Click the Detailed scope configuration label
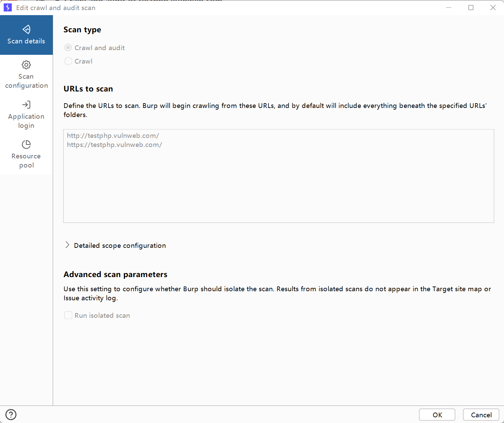504x423 pixels. [x=120, y=245]
